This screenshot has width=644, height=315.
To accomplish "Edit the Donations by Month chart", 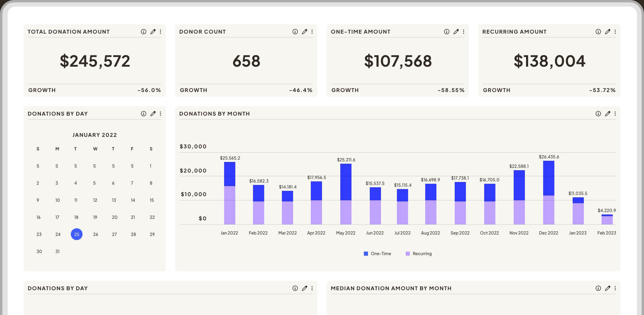I will [x=607, y=114].
